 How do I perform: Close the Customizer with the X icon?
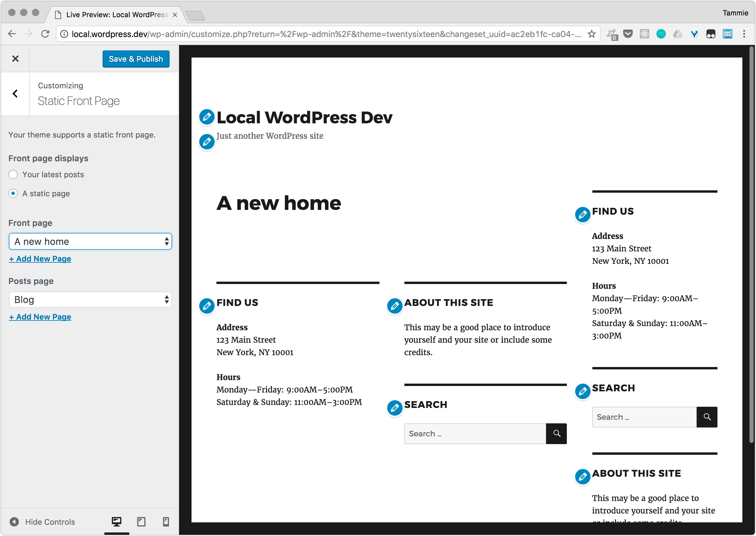click(15, 59)
